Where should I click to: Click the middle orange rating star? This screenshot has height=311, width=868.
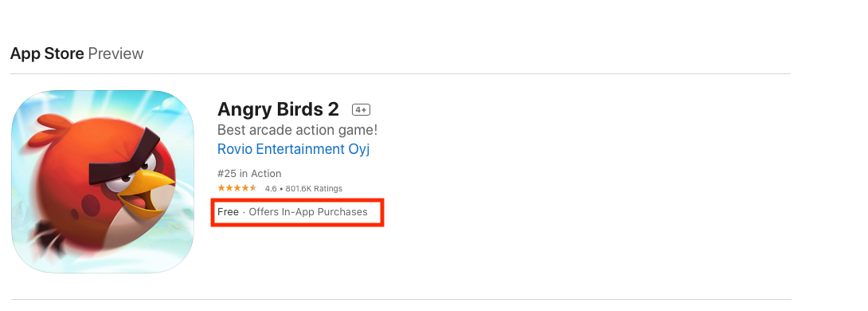(x=237, y=188)
